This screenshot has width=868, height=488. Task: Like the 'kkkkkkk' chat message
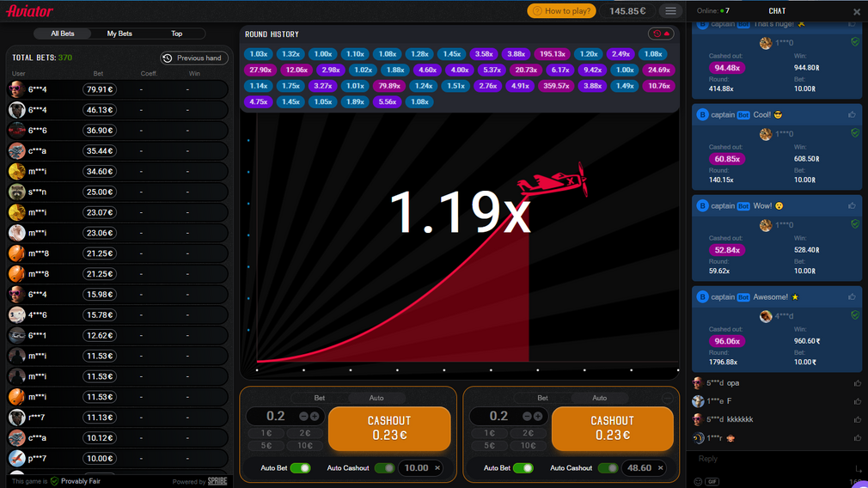(858, 419)
